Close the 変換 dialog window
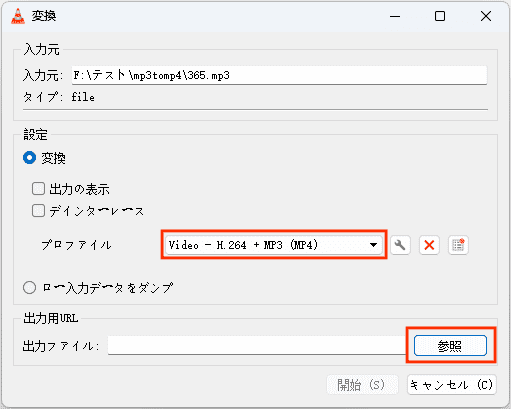Screen dimensions: 511x409 point(486,16)
